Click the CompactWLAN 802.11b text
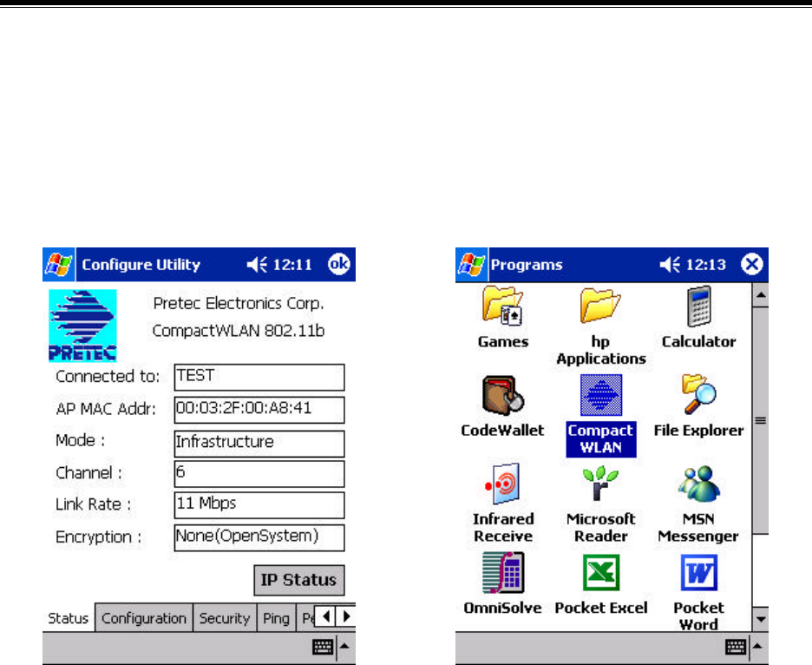Screen dimensions: 812x665 (x=239, y=331)
